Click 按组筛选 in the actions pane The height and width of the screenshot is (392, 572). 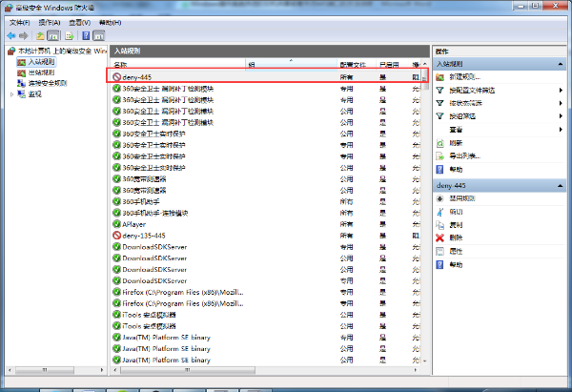[x=462, y=116]
